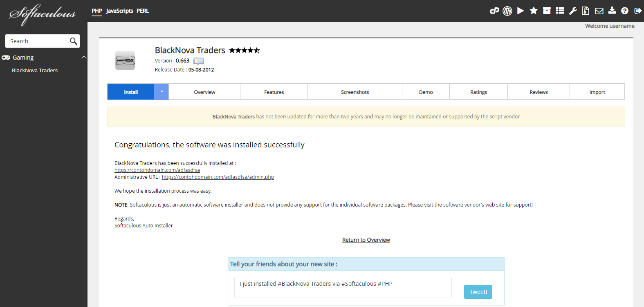Select BlackNova Traders in the sidebar
Screen dimensions: 644x307
click(35, 71)
